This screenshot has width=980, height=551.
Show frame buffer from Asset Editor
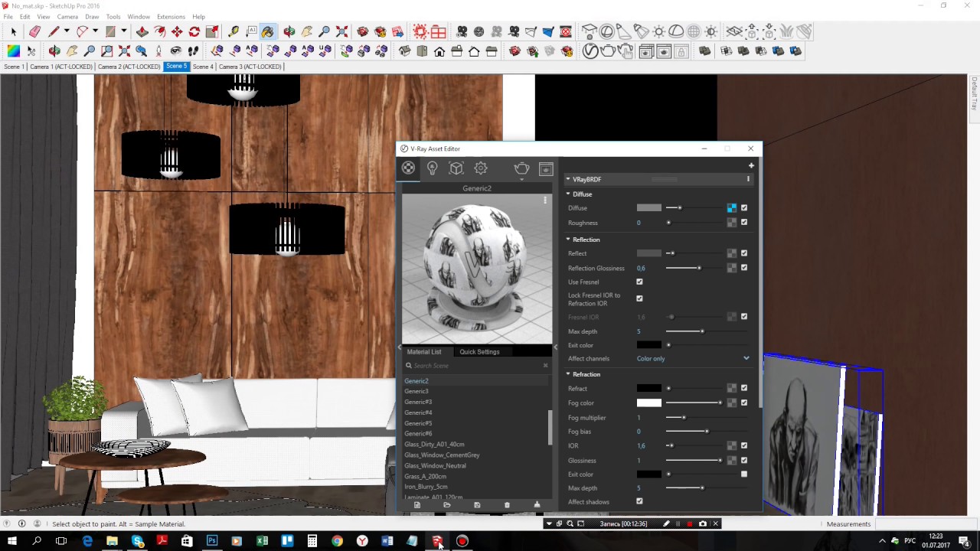coord(546,168)
